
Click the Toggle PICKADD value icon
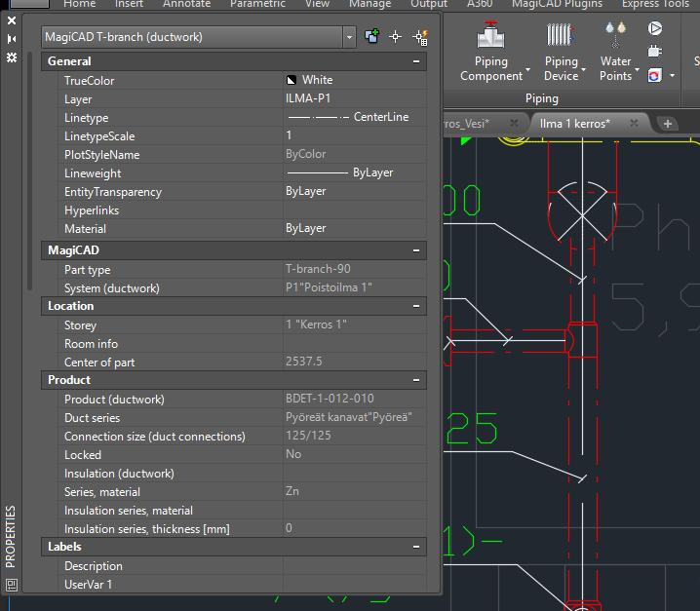371,37
